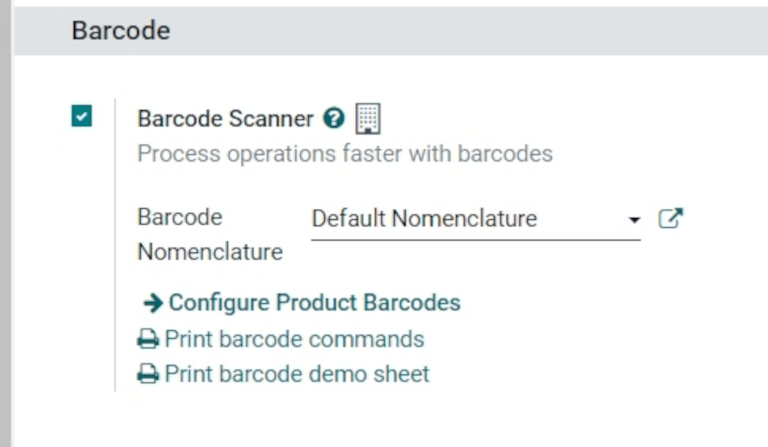Expand the nomenclature dropdown caret
This screenshot has width=768, height=447.
coord(634,220)
